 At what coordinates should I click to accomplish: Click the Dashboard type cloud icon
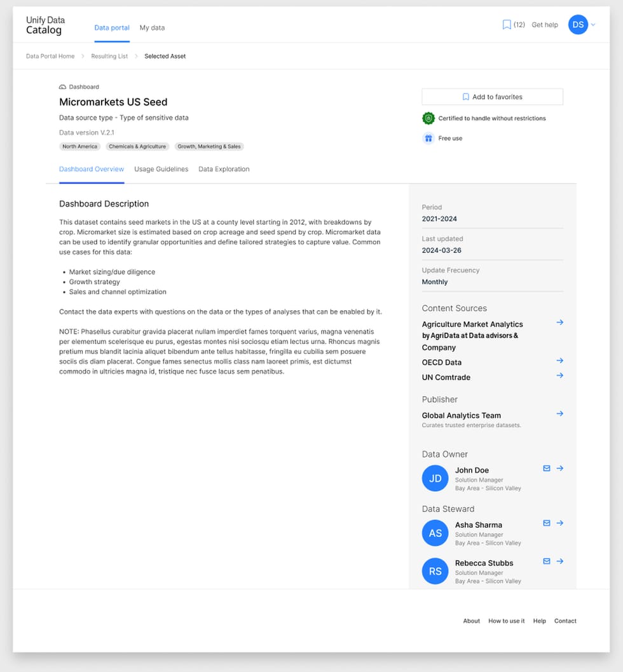tap(62, 87)
